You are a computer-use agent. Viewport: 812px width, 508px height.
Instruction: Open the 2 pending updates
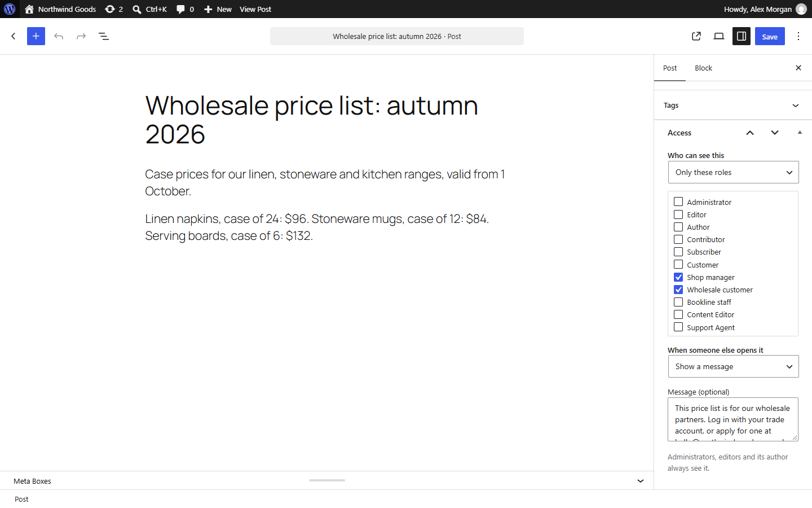point(114,9)
